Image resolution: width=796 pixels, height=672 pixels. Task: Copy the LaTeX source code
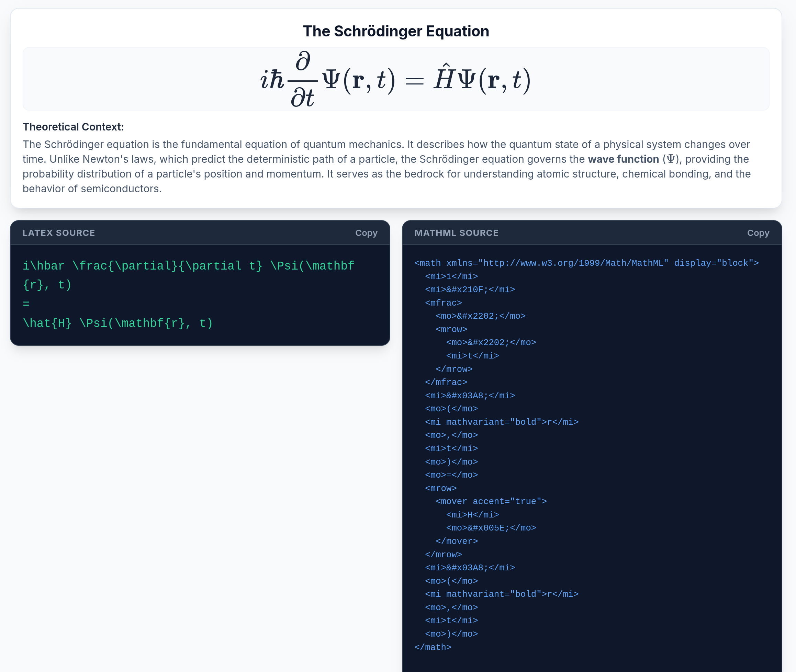[x=366, y=233]
